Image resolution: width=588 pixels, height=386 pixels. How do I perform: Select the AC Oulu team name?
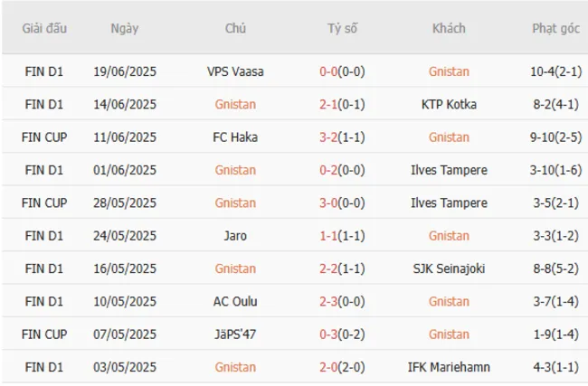click(x=235, y=302)
